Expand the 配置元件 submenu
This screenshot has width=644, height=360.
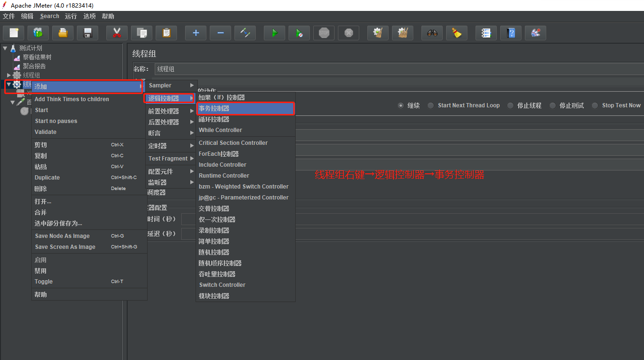pyautogui.click(x=171, y=171)
